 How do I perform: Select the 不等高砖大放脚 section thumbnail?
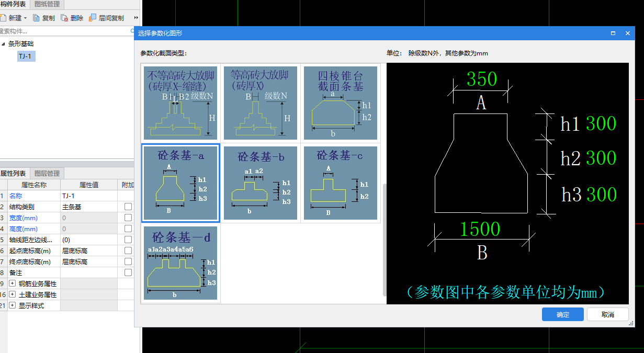coord(181,103)
